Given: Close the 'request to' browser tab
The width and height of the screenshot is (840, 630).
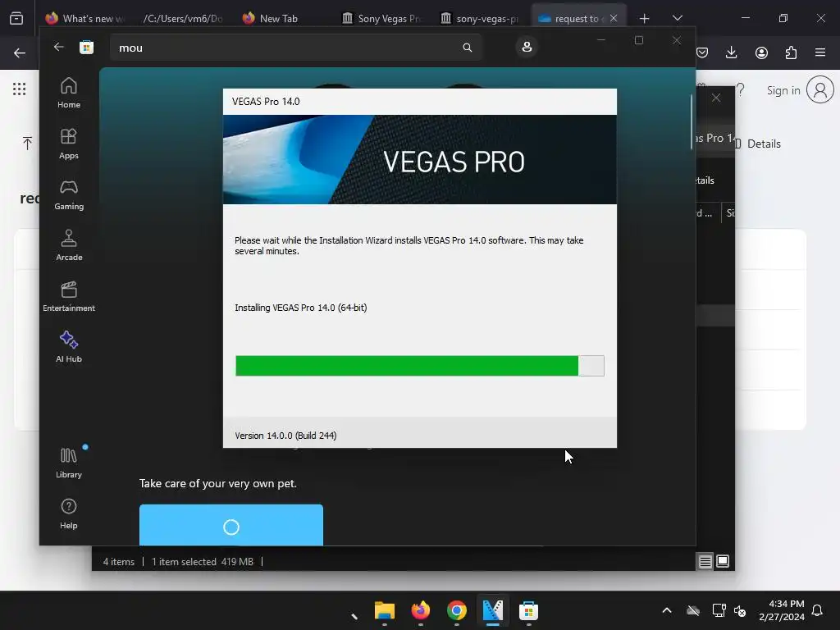Looking at the screenshot, I should [x=614, y=18].
